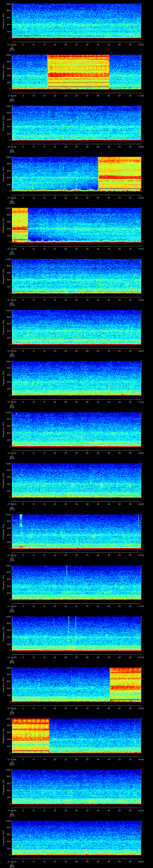Image resolution: width=153 pixels, height=868 pixels.
Task: Open the 21:34:00 spectrogram panel
Action: [x=76, y=276]
